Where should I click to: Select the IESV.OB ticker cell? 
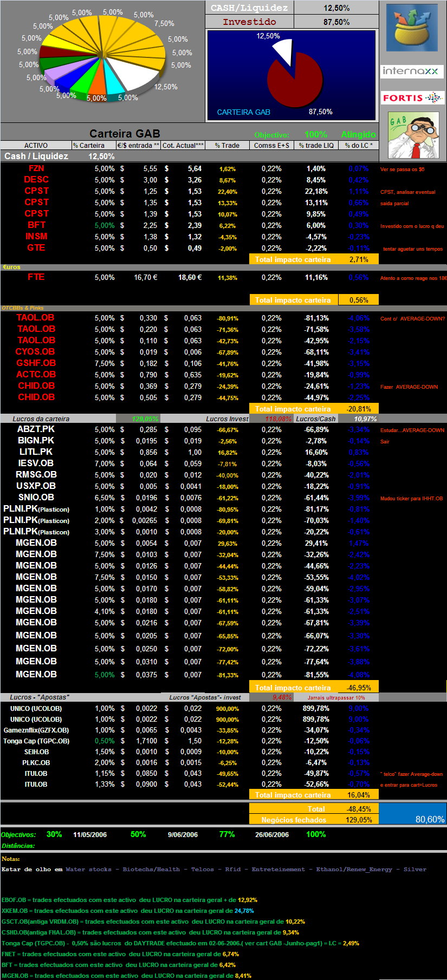click(36, 463)
